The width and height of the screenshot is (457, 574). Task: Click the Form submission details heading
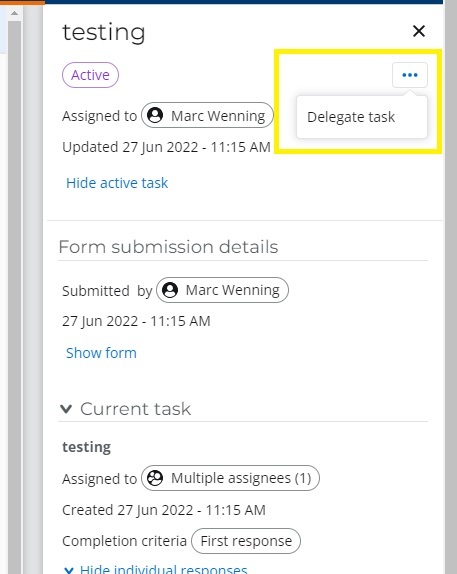click(x=168, y=247)
